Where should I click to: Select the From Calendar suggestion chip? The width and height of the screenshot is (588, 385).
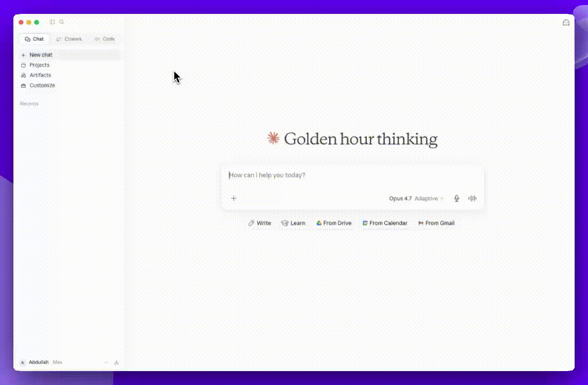385,223
